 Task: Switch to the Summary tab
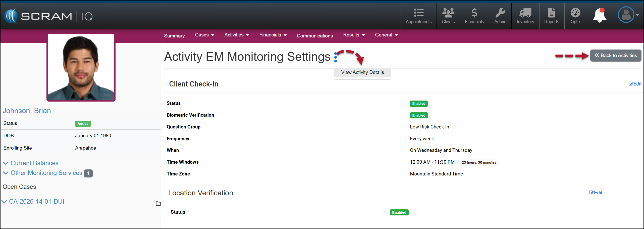point(174,36)
